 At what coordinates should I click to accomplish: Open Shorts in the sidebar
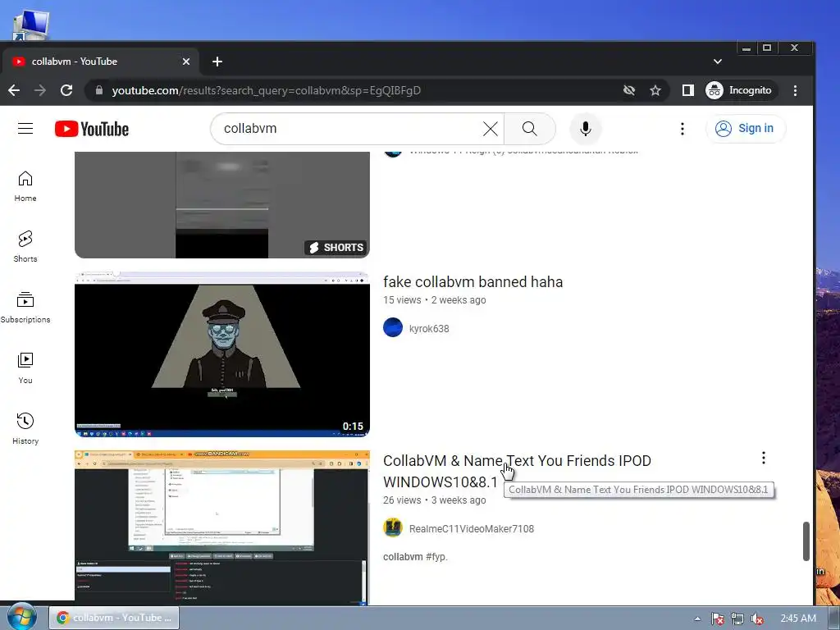(25, 247)
